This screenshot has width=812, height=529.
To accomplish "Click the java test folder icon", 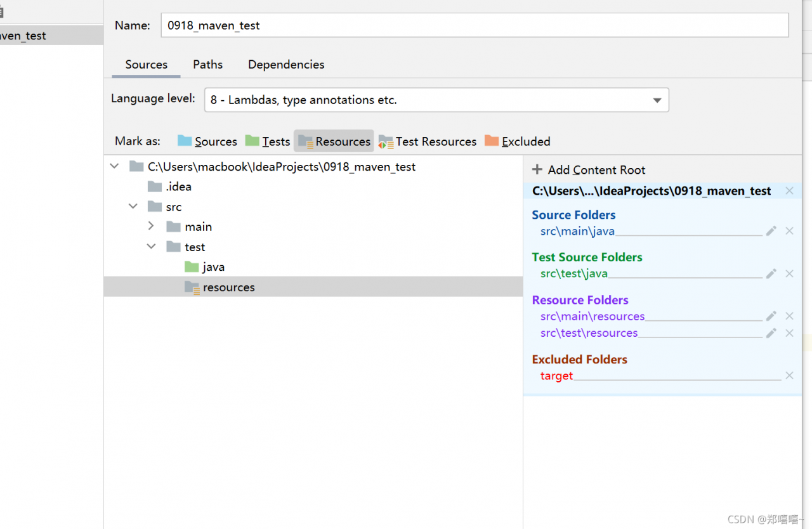I will tap(192, 267).
